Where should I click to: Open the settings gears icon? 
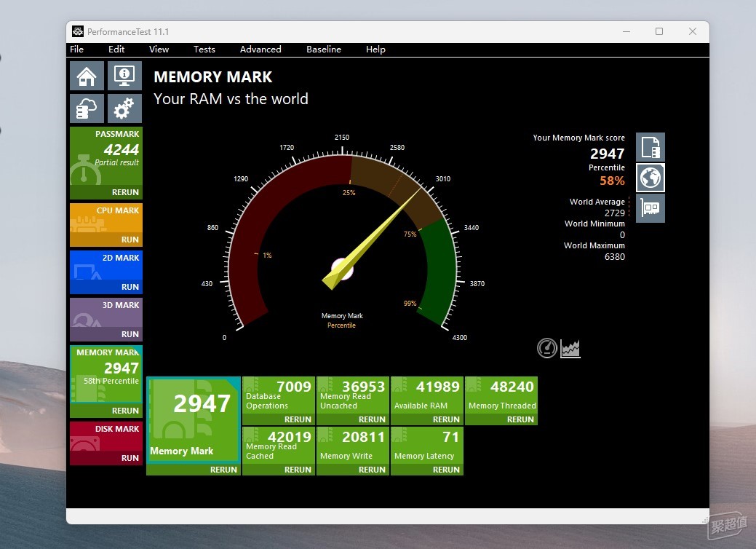124,108
